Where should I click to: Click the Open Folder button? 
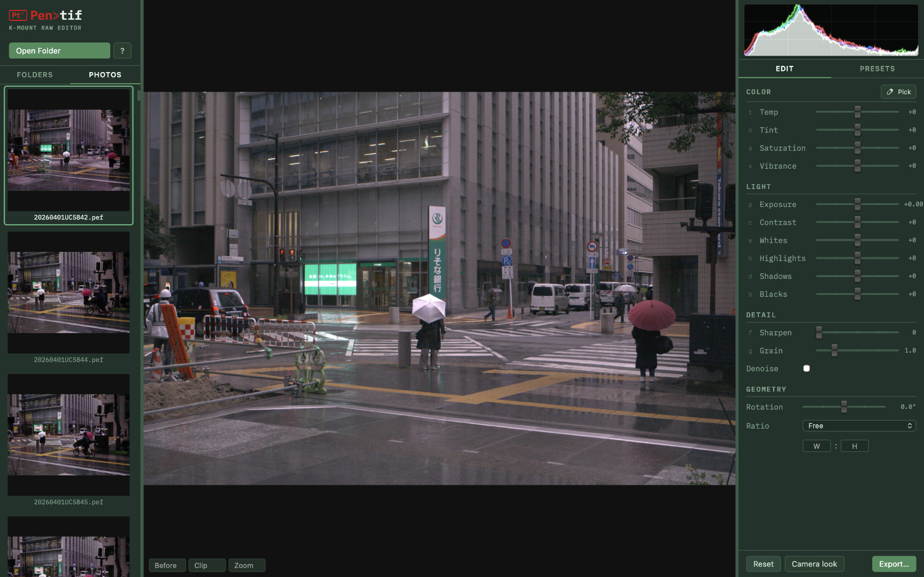pyautogui.click(x=59, y=50)
